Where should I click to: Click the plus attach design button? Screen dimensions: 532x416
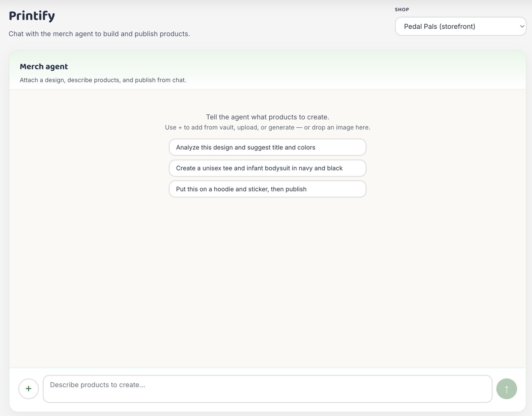[x=29, y=389]
